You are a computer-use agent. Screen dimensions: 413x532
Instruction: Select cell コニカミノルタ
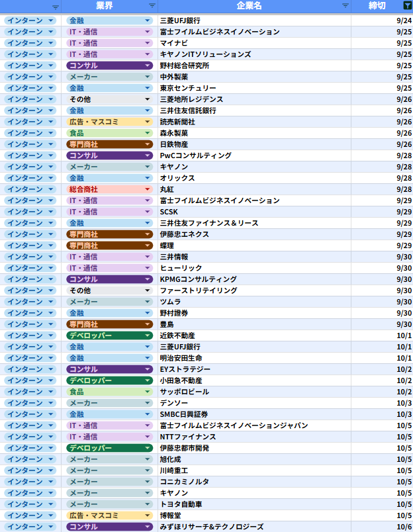pyautogui.click(x=255, y=482)
